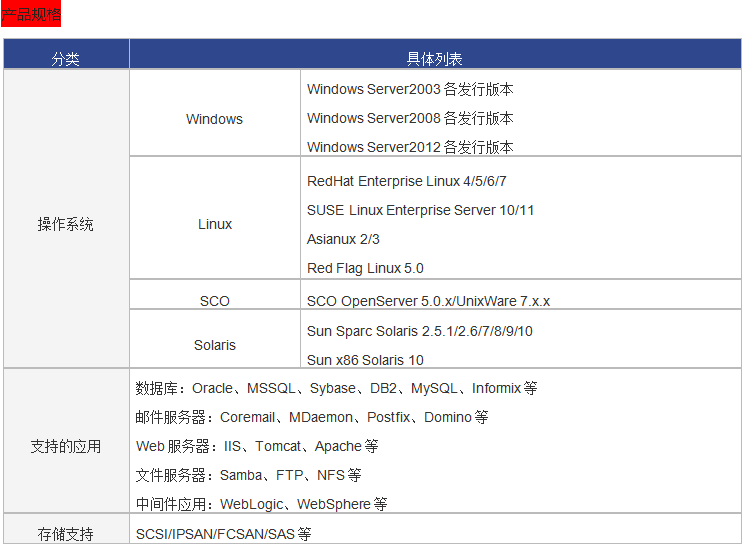
Task: Click SCO OpenServer 5.0.x/UnixWare 7.x.x text
Action: [x=428, y=301]
